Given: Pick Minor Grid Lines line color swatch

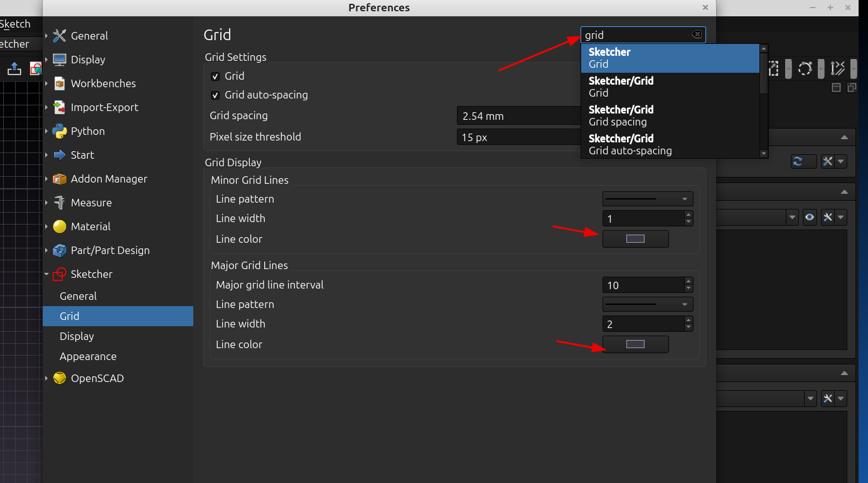Looking at the screenshot, I should coord(635,239).
